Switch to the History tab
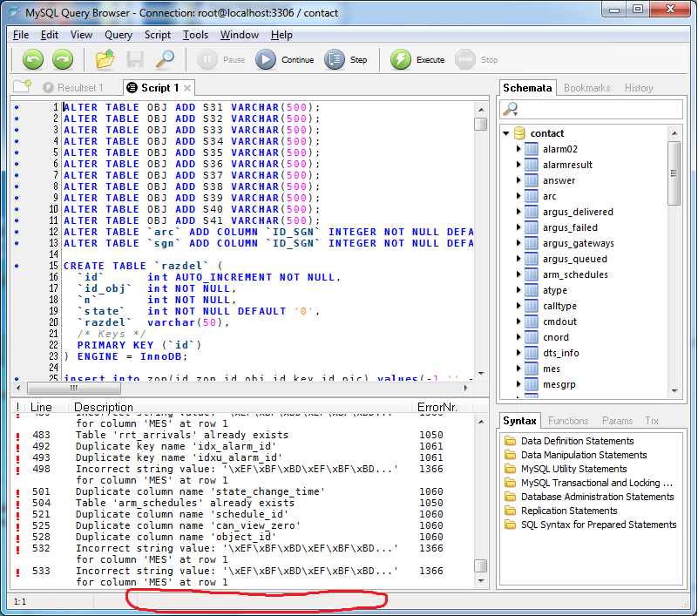This screenshot has width=698, height=616. (x=639, y=88)
